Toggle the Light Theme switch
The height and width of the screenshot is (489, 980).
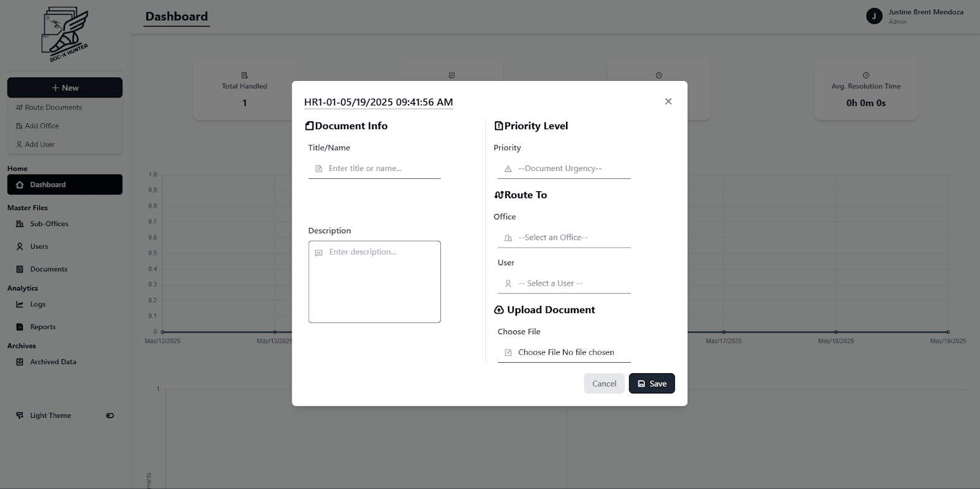click(110, 415)
